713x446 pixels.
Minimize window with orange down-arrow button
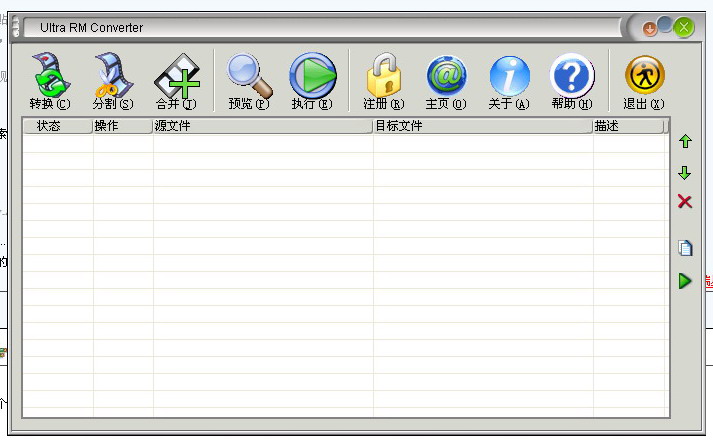point(650,30)
